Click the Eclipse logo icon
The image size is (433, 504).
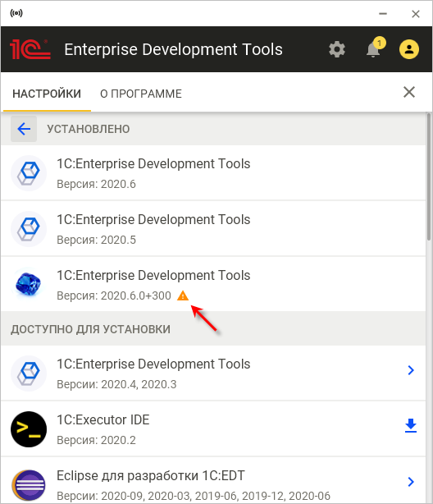(29, 485)
